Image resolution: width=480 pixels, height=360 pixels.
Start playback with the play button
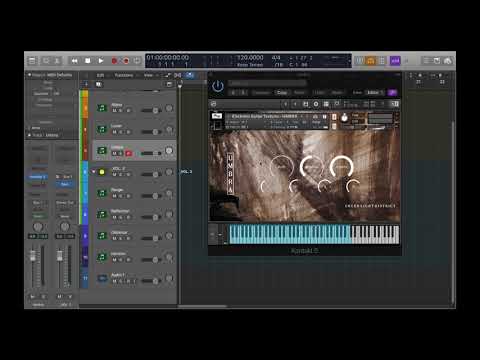click(101, 61)
